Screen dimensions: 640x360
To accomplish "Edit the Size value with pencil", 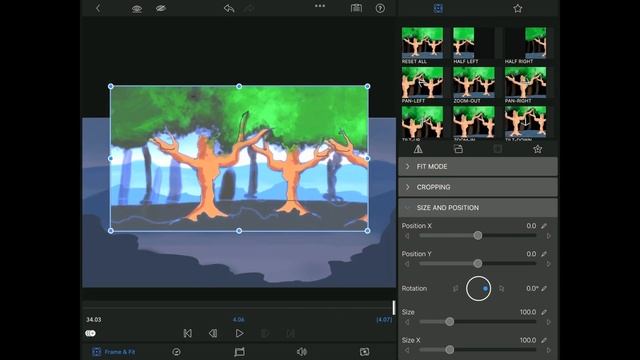I will coord(544,312).
